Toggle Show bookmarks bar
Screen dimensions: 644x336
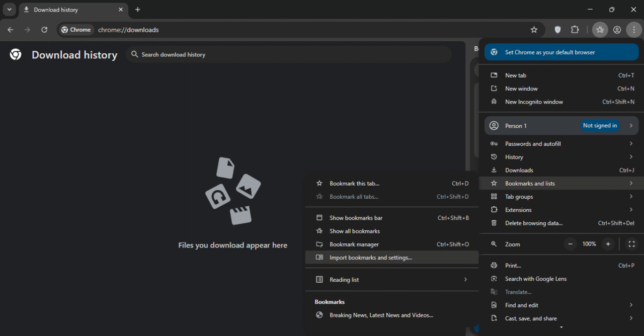(x=392, y=218)
